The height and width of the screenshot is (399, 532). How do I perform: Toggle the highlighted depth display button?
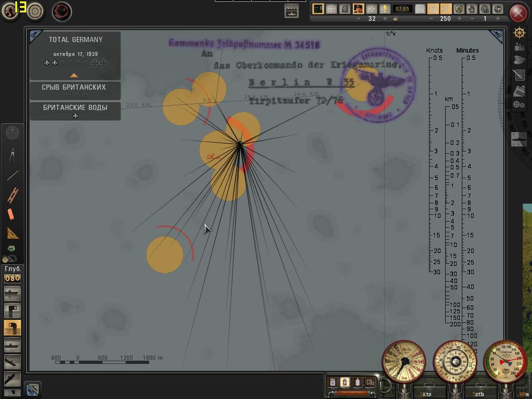(318, 9)
